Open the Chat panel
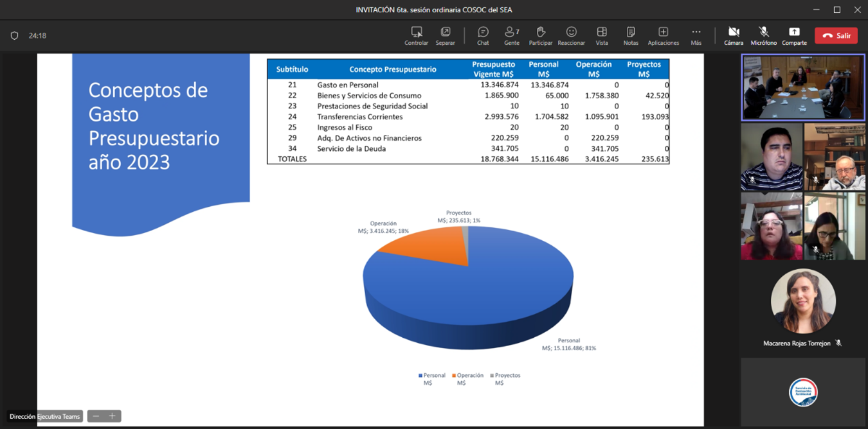This screenshot has height=429, width=868. coord(483,35)
